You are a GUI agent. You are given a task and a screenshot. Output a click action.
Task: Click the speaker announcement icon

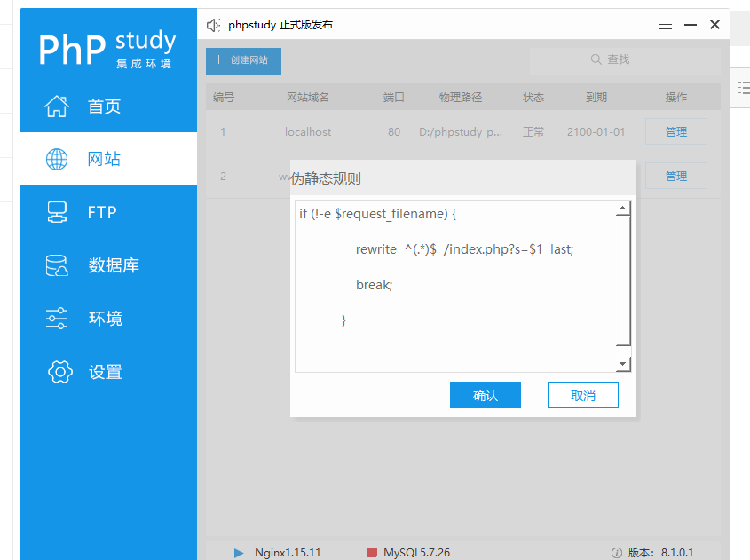tap(213, 25)
